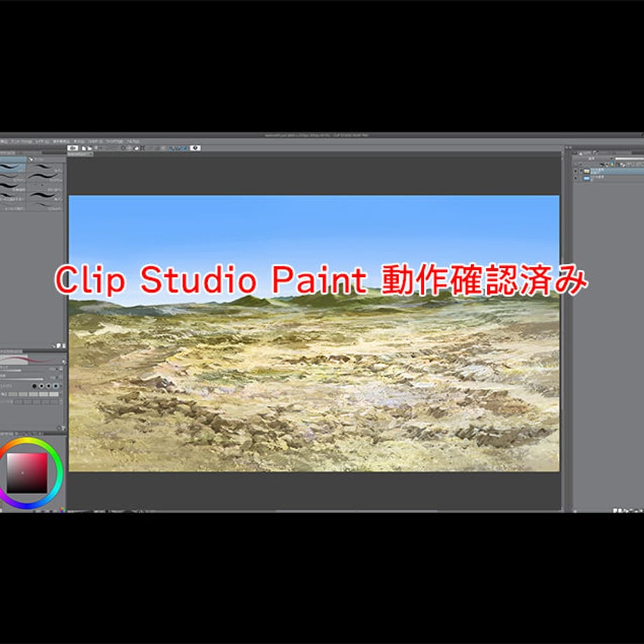644x644 pixels.
Task: Click the Open file icon in command bar
Action: tap(90, 148)
